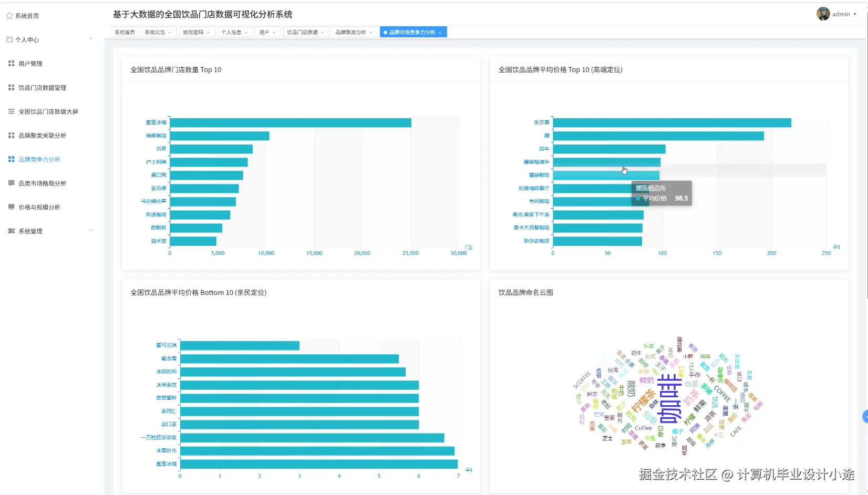Screen dimensions: 868x495
Task: Click the 乐莎蕾 bar in high-end price chart
Action: [x=672, y=123]
